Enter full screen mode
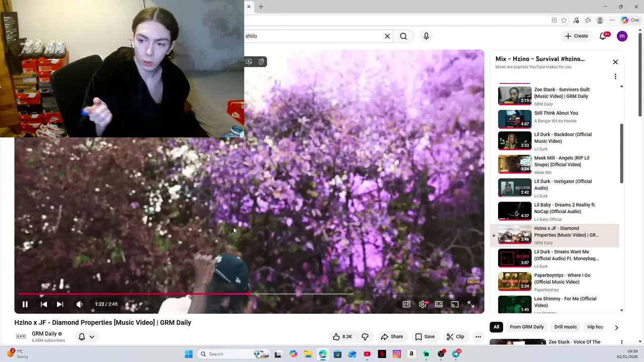Image resolution: width=644 pixels, height=362 pixels. [471, 304]
